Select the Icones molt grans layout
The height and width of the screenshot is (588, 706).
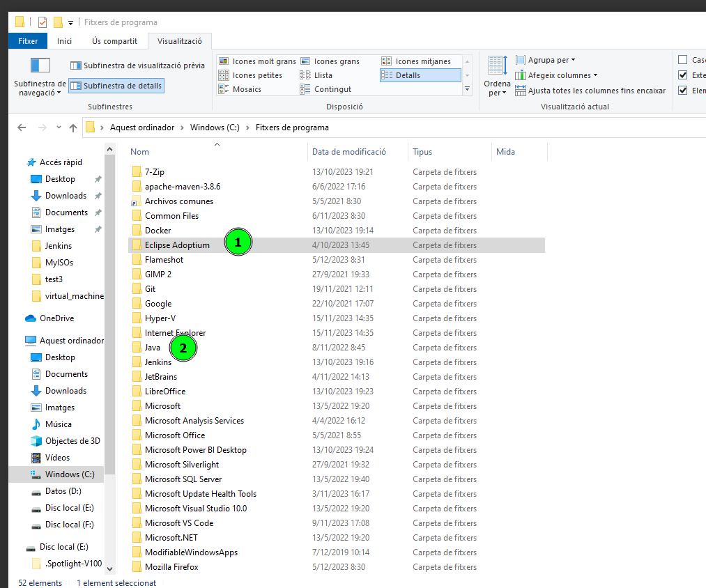pyautogui.click(x=257, y=61)
